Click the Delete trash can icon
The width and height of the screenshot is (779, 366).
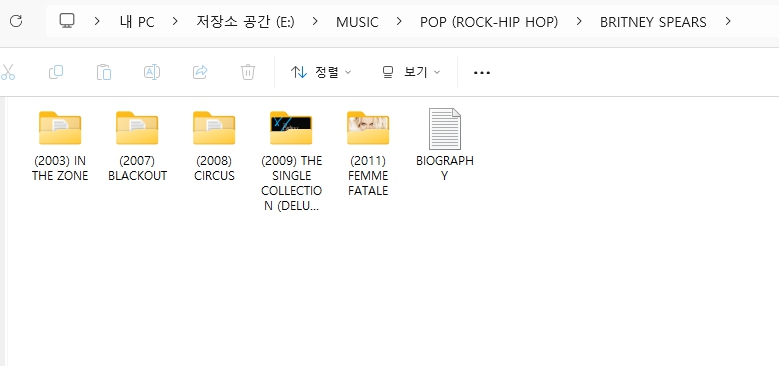click(247, 73)
